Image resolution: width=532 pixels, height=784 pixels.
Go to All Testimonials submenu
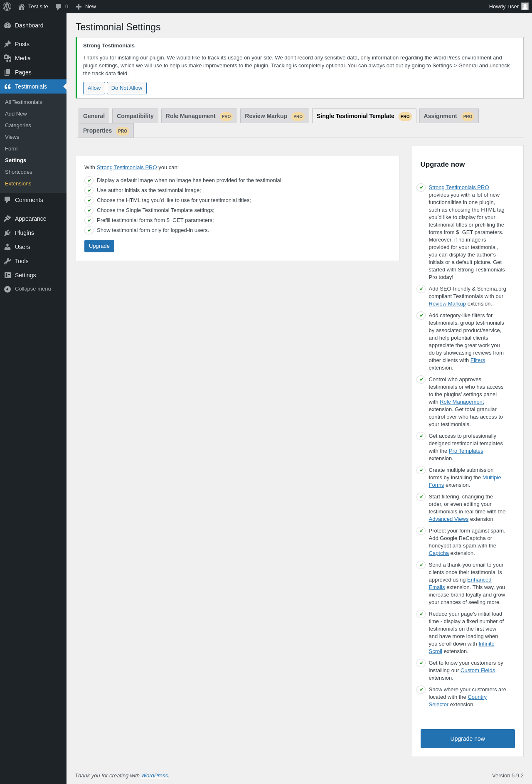(33, 102)
